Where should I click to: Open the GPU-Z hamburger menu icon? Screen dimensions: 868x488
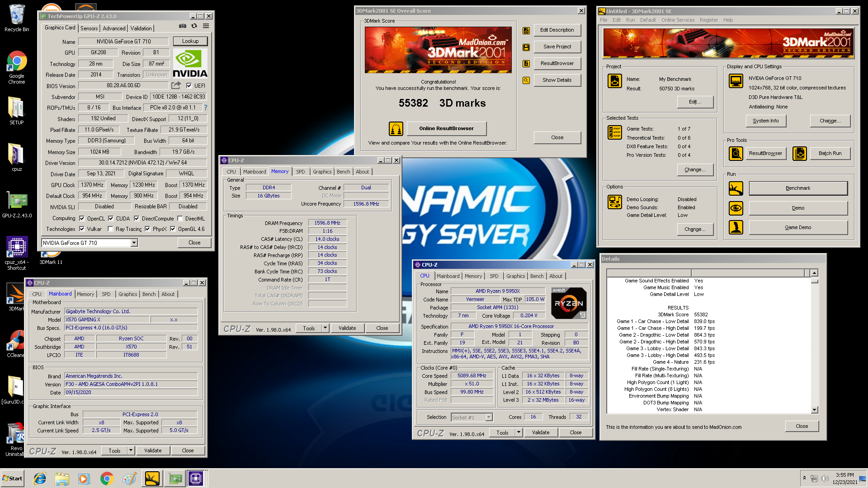pos(206,26)
